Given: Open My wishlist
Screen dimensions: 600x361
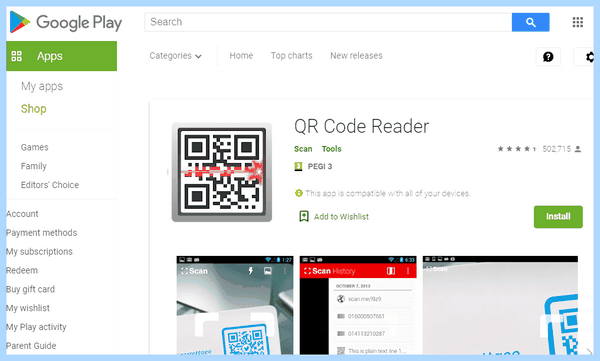Looking at the screenshot, I should tap(28, 308).
